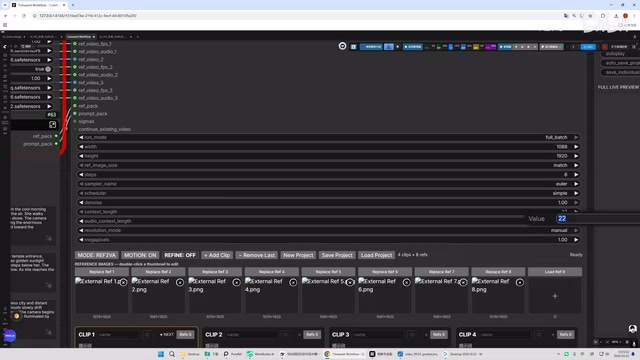Open the scheduler simple dropdown

(328, 193)
